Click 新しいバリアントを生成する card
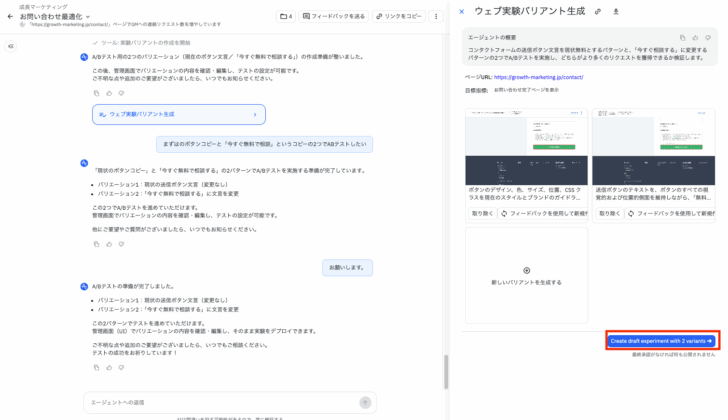Image resolution: width=728 pixels, height=420 pixels. (x=526, y=275)
